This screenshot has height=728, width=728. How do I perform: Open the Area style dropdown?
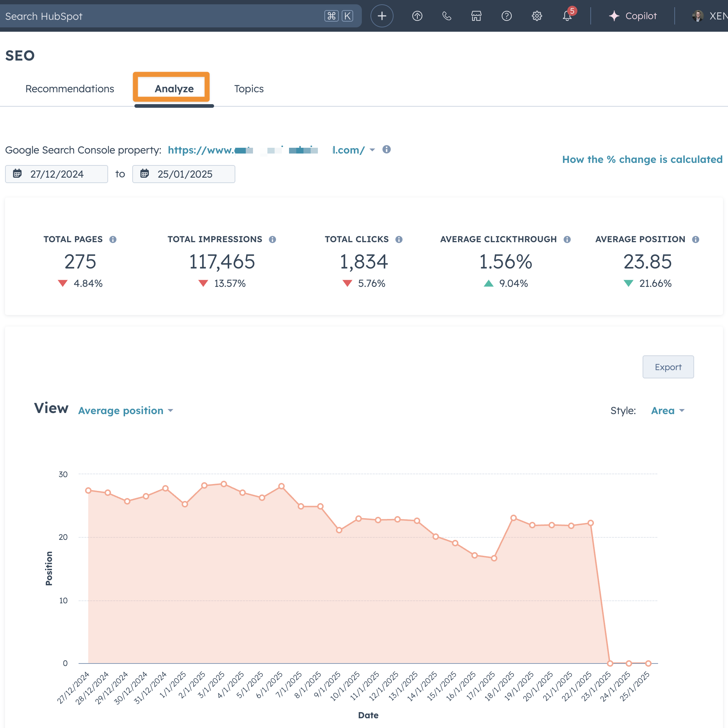667,410
